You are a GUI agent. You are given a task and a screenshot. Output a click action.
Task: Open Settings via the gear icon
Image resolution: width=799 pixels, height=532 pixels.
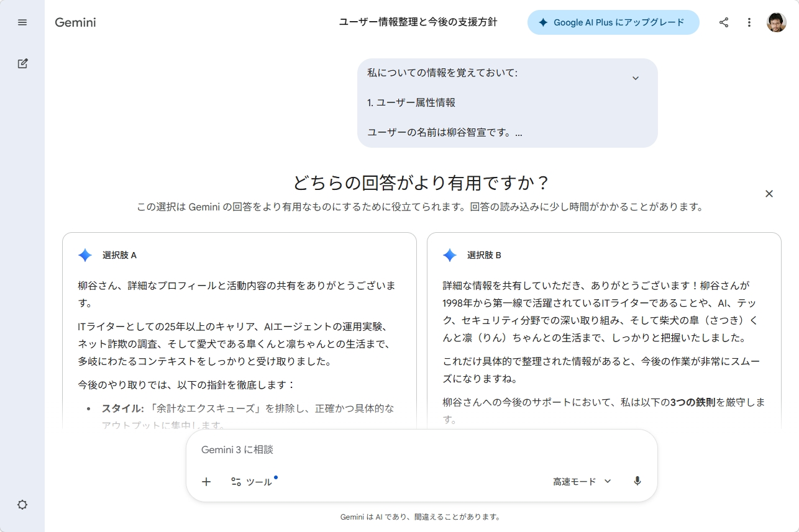22,505
